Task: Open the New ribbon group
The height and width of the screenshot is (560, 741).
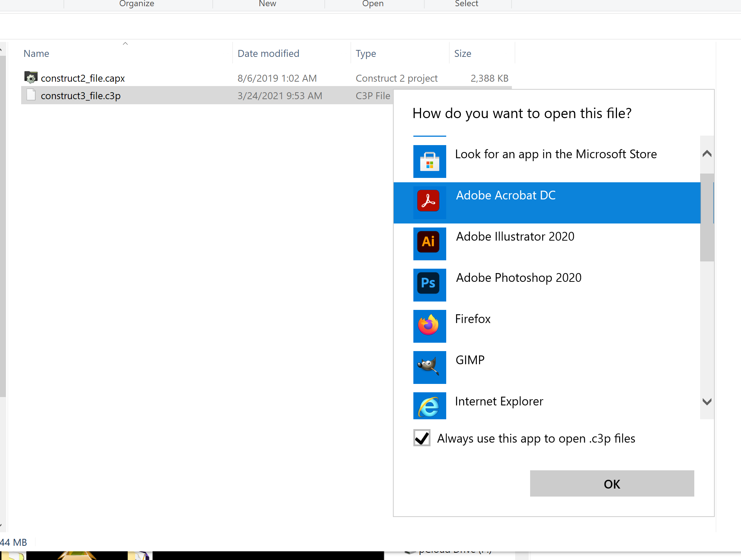Action: pos(267,4)
